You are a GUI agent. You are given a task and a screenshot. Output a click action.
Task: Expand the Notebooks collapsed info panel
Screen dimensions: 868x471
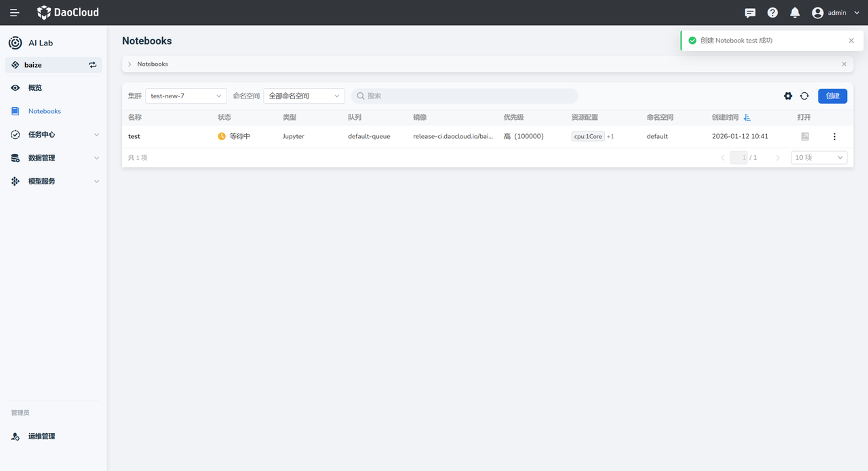point(130,64)
